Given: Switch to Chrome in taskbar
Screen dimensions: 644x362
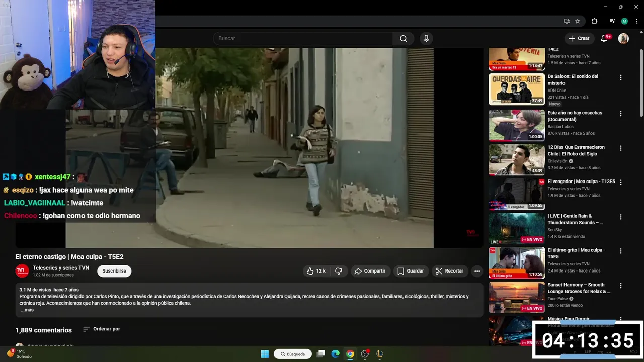Looking at the screenshot, I should pyautogui.click(x=350, y=354).
